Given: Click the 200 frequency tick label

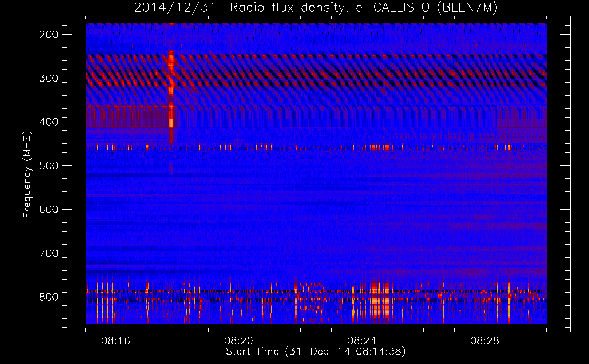Looking at the screenshot, I should click(x=49, y=35).
